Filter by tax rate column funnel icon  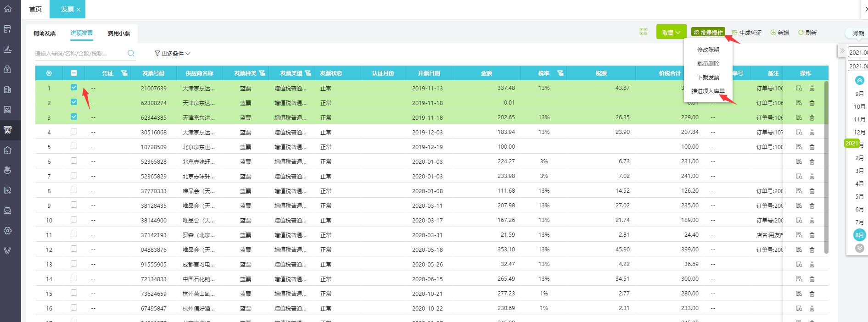[x=560, y=73]
